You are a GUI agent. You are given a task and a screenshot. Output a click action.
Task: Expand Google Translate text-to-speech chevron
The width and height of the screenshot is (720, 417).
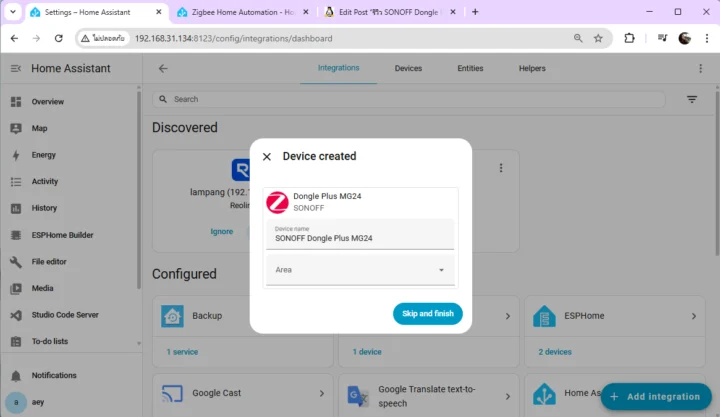[x=508, y=396]
